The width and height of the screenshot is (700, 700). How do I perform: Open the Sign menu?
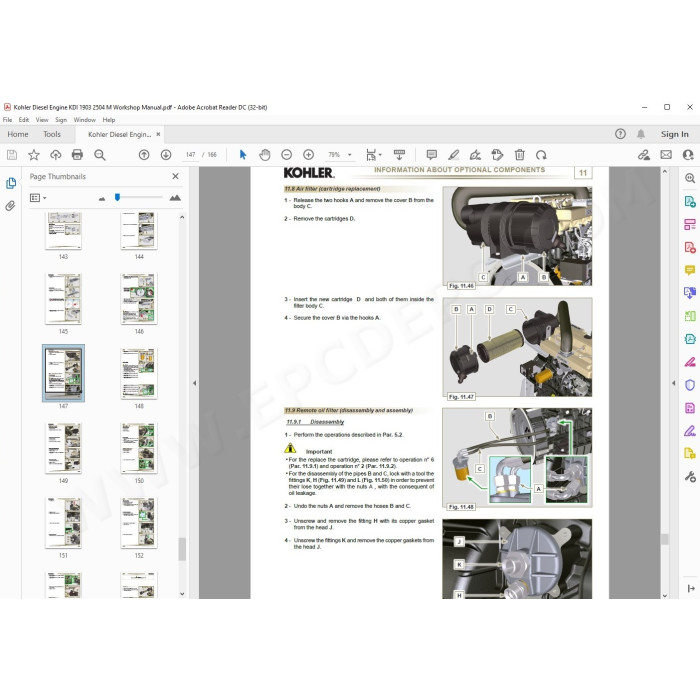pos(61,120)
